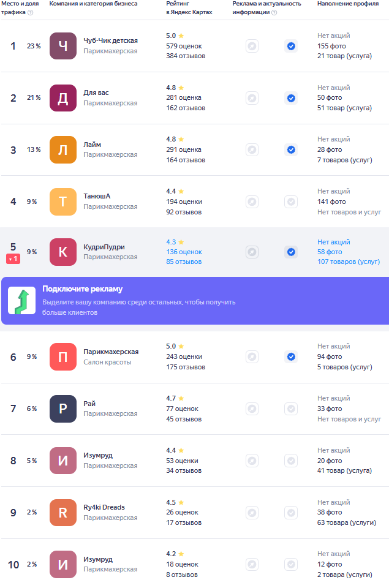Click help icon beside "Место и доля трафика"

pyautogui.click(x=31, y=12)
